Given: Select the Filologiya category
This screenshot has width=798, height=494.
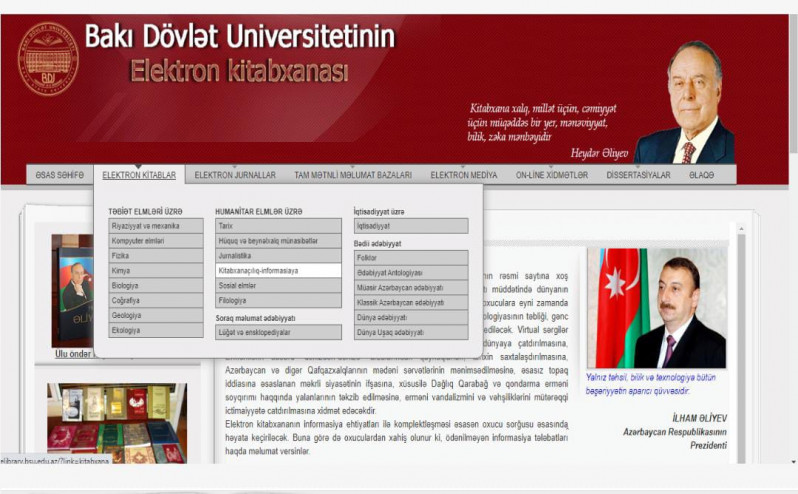Looking at the screenshot, I should (278, 300).
